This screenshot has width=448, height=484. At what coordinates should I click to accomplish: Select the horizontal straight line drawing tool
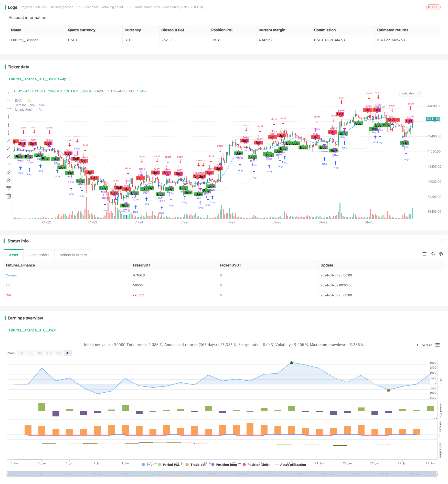(9, 93)
